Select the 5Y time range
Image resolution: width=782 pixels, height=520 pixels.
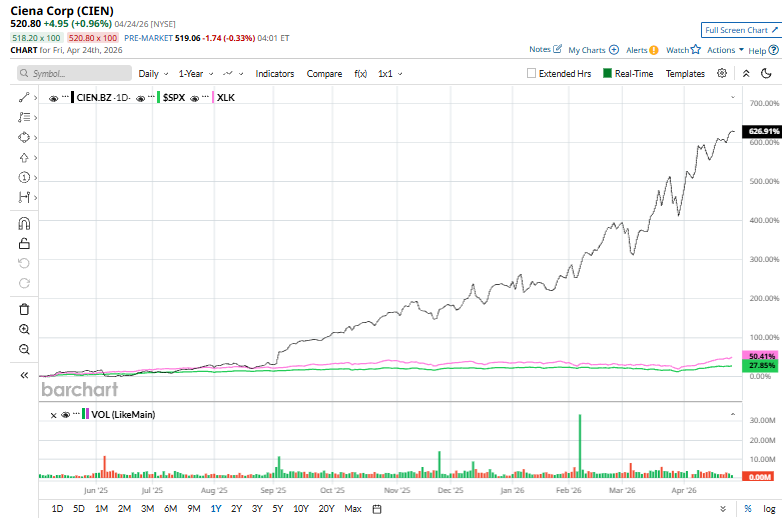tap(278, 509)
